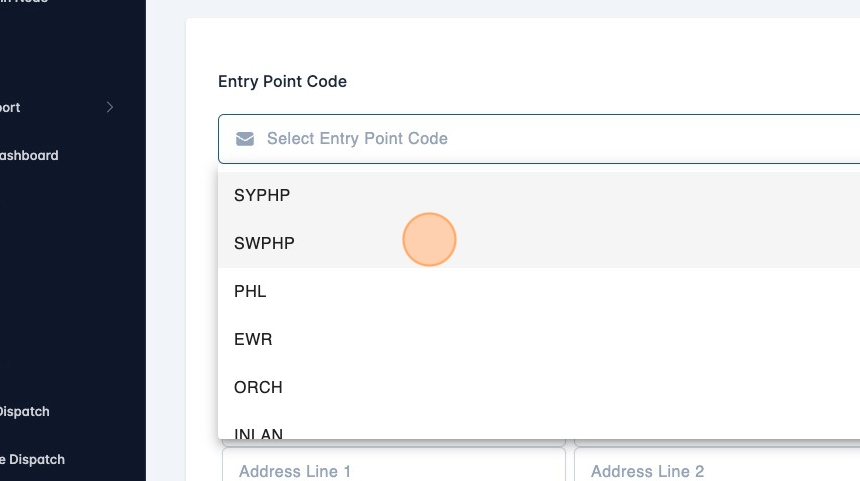Click into the Address Line 2 field
This screenshot has width=860, height=481.
pyautogui.click(x=716, y=470)
